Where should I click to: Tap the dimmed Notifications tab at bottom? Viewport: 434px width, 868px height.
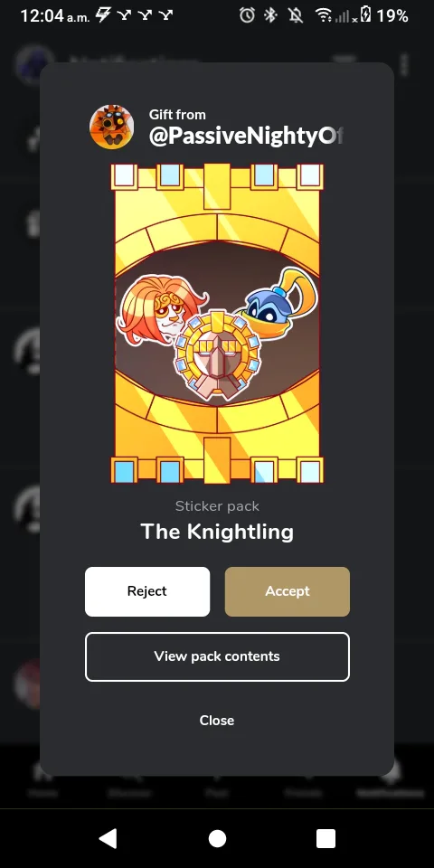391,778
